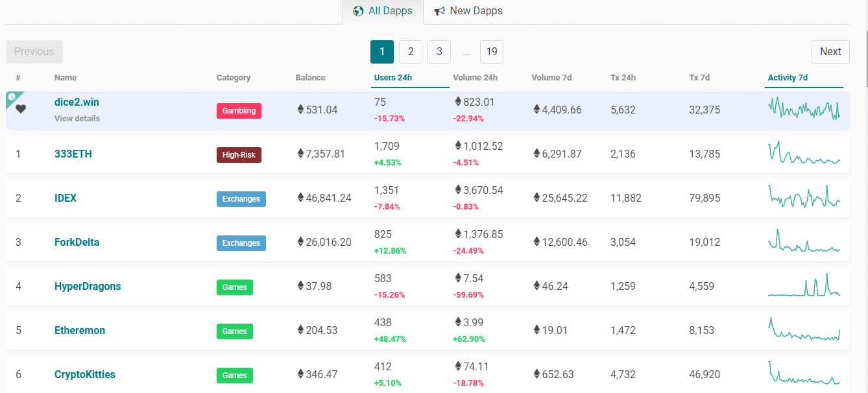Screen dimensions: 868x393
Task: Switch to the All Dapps tab
Action: (383, 12)
